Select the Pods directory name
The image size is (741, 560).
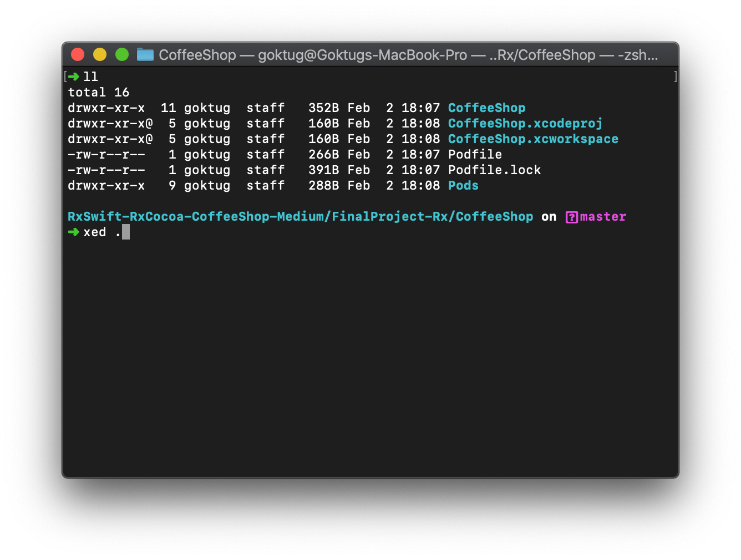click(463, 185)
